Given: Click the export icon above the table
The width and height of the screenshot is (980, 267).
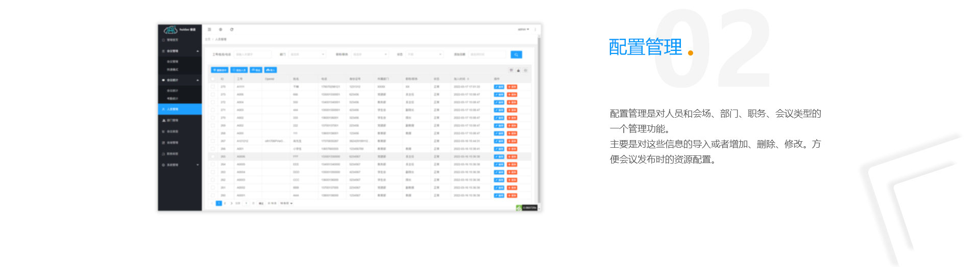Looking at the screenshot, I should (518, 70).
